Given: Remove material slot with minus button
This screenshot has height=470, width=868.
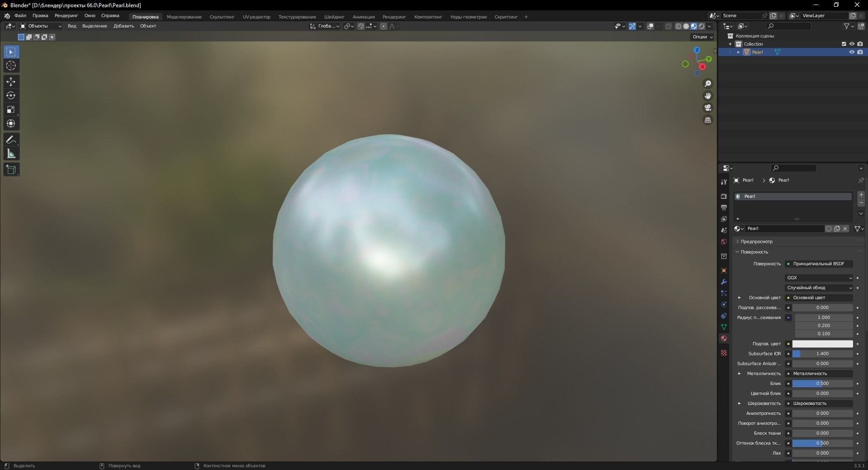Looking at the screenshot, I should point(861,203).
